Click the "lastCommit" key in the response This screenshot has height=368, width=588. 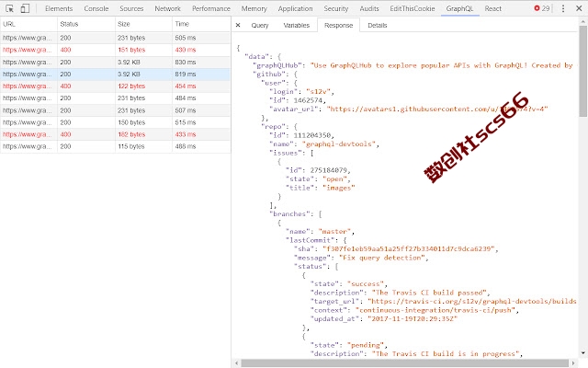click(x=310, y=240)
